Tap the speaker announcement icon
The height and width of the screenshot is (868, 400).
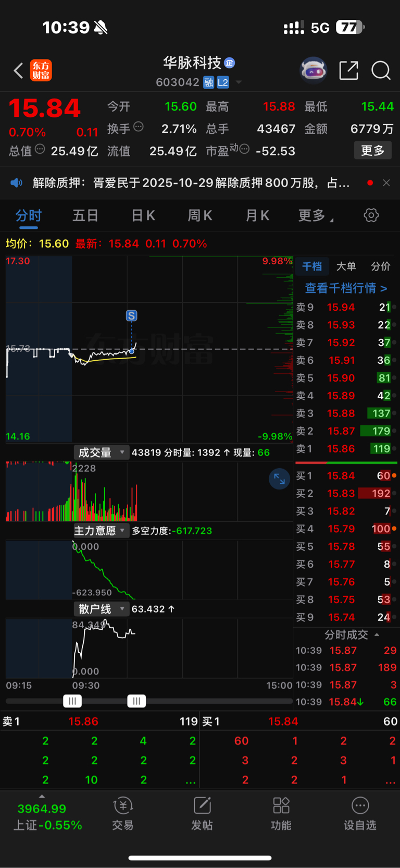point(17,183)
